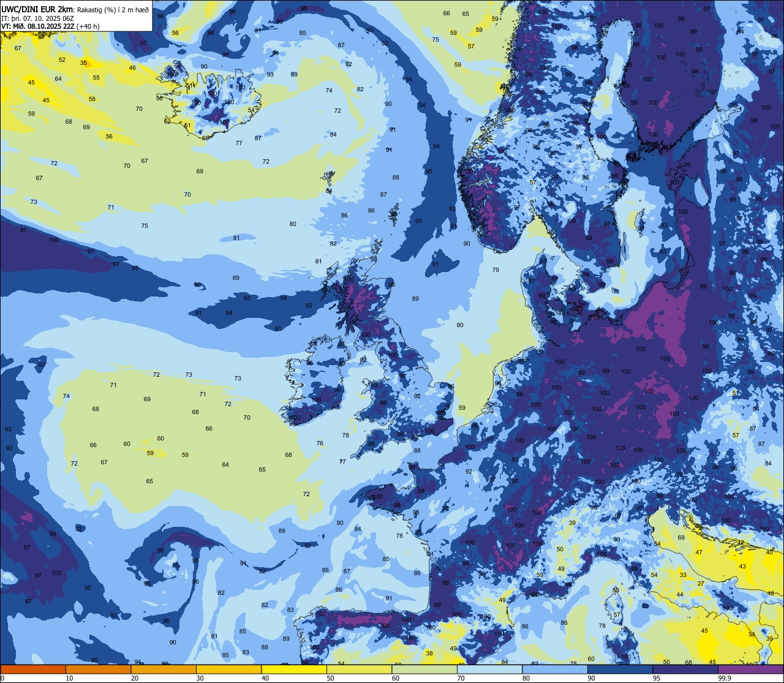The image size is (784, 683).
Task: Click the "44" humidity value over Italy
Action: pos(679,595)
